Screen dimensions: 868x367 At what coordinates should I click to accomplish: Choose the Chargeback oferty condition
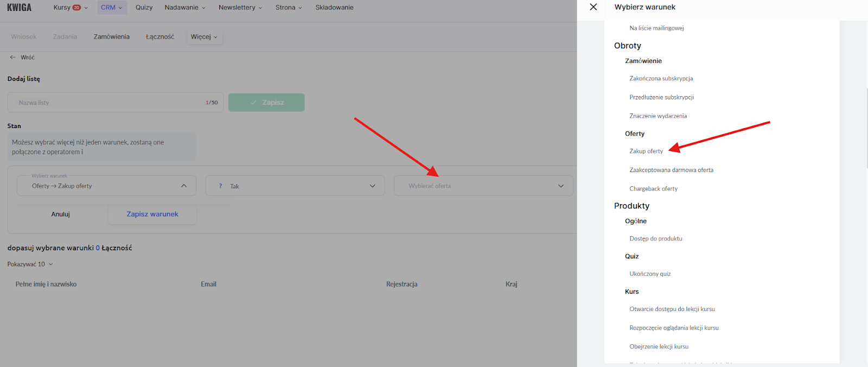653,189
